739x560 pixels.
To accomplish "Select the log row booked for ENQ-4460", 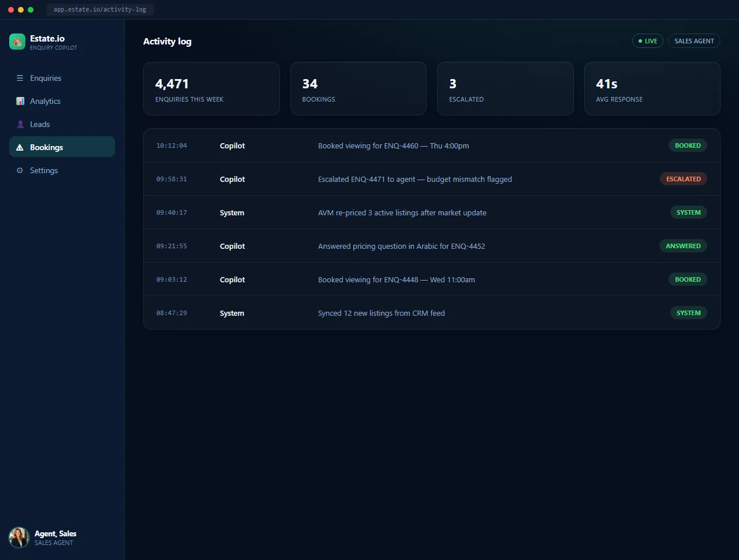I will [x=432, y=145].
